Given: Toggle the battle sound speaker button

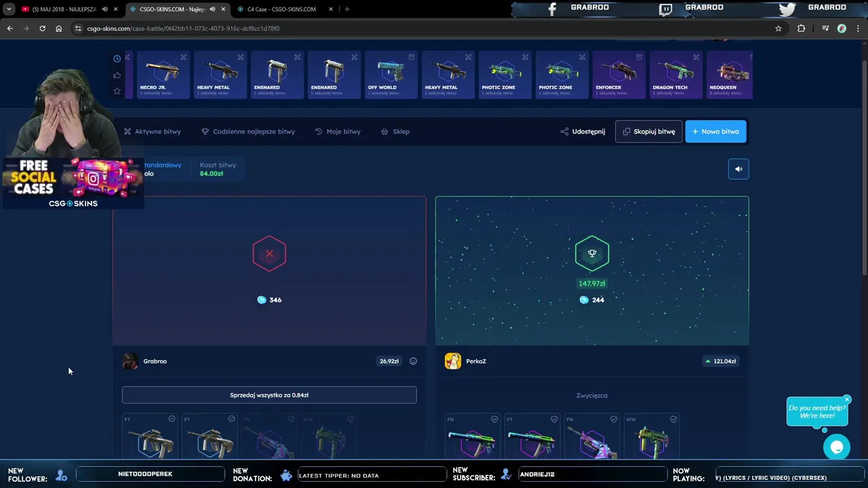Looking at the screenshot, I should [738, 169].
